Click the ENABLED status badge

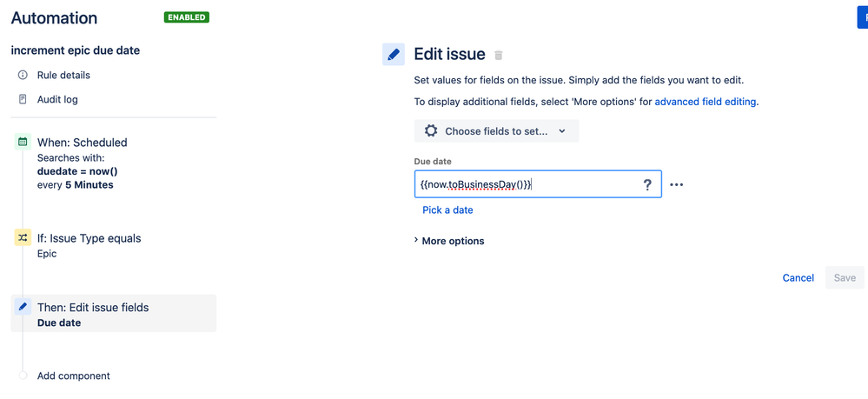click(x=187, y=17)
